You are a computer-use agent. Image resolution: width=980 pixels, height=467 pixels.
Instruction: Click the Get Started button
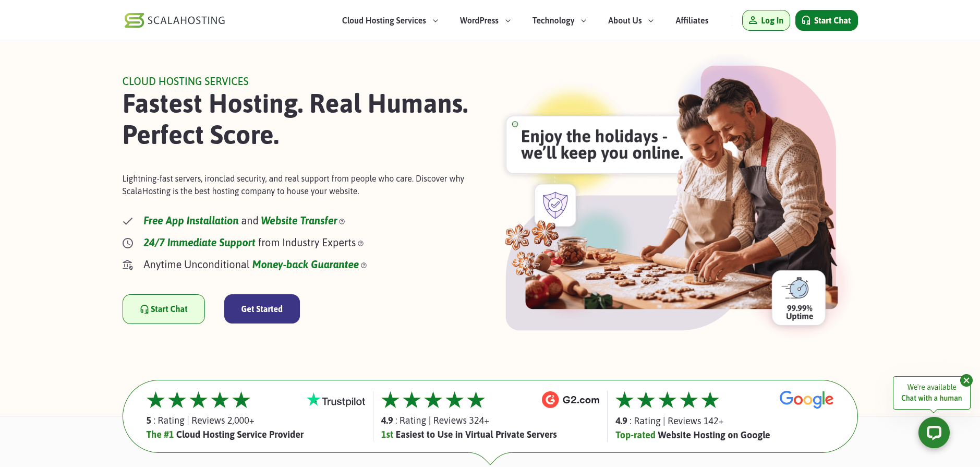[262, 309]
